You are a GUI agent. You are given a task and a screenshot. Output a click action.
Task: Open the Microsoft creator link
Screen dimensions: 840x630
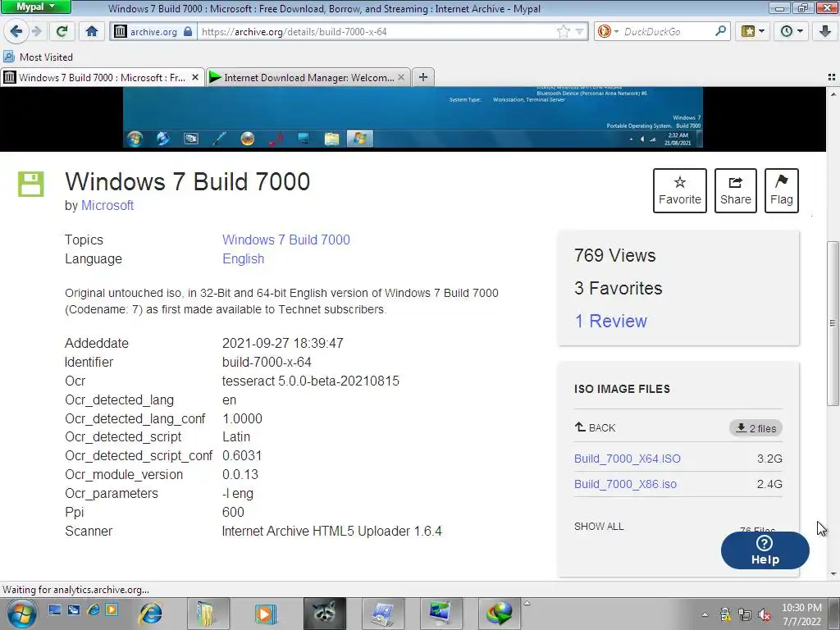click(x=107, y=205)
